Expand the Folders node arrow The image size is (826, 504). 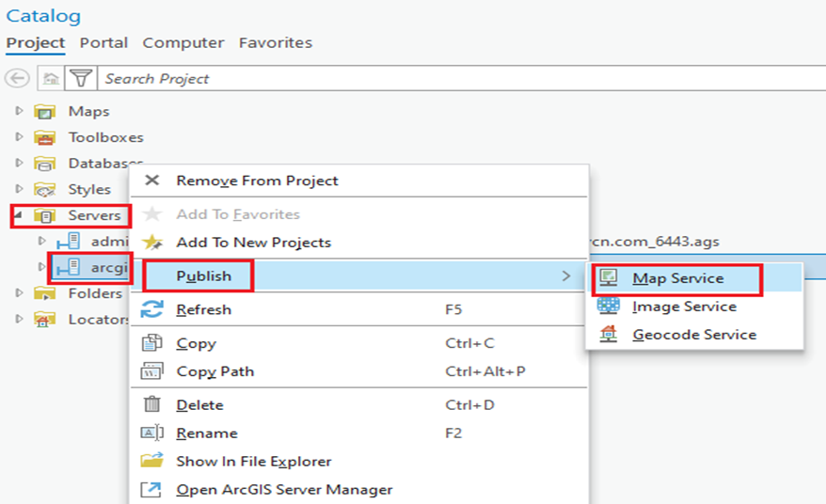(x=20, y=292)
